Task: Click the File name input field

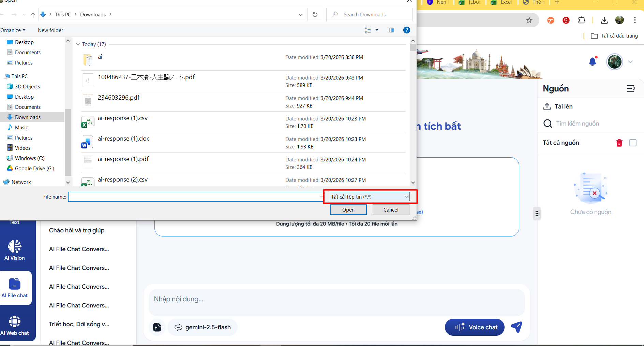Action: [193, 197]
